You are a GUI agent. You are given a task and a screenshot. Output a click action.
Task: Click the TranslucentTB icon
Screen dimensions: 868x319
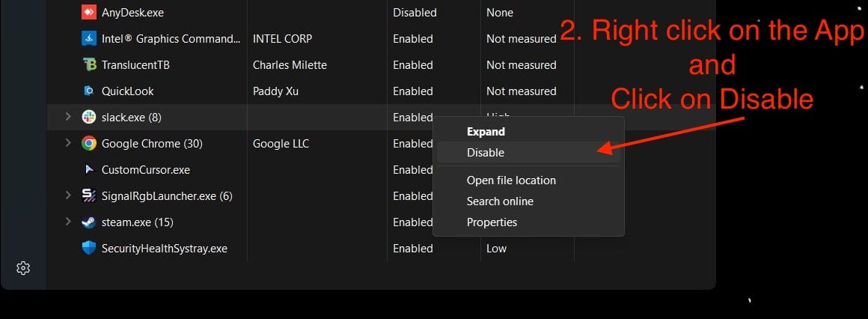[88, 65]
